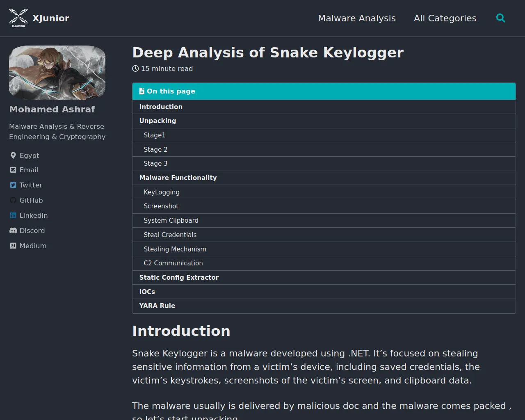Open All Categories in top navigation
The height and width of the screenshot is (420, 525).
445,18
